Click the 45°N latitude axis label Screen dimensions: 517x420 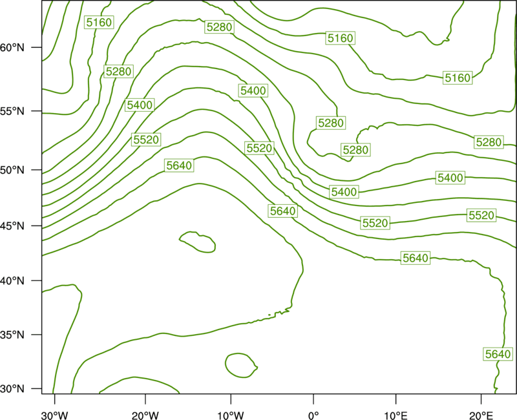click(x=12, y=226)
